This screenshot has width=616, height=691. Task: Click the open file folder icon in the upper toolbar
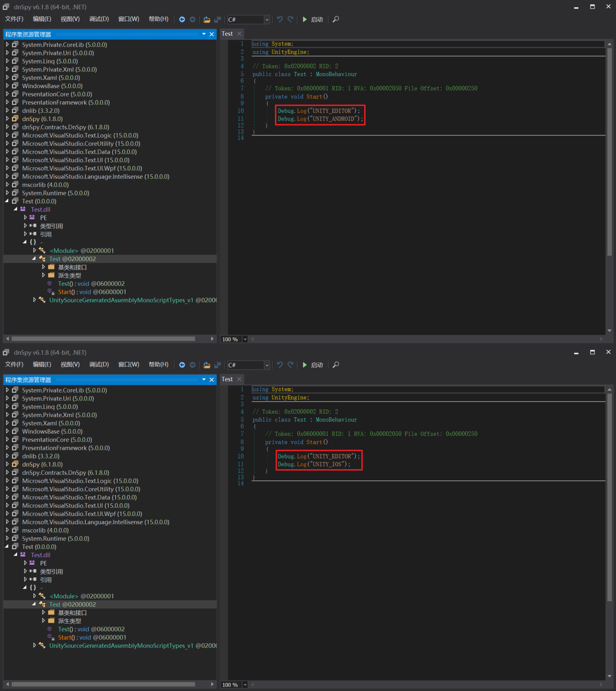[x=207, y=19]
